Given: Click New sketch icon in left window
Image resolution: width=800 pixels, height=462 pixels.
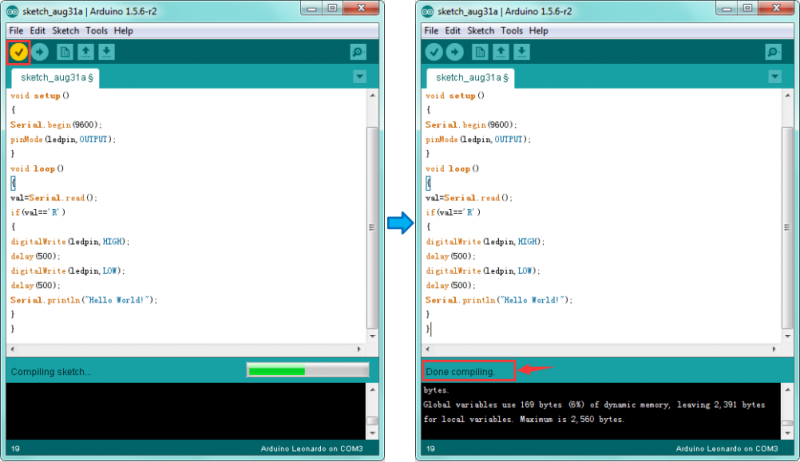Looking at the screenshot, I should coord(65,52).
